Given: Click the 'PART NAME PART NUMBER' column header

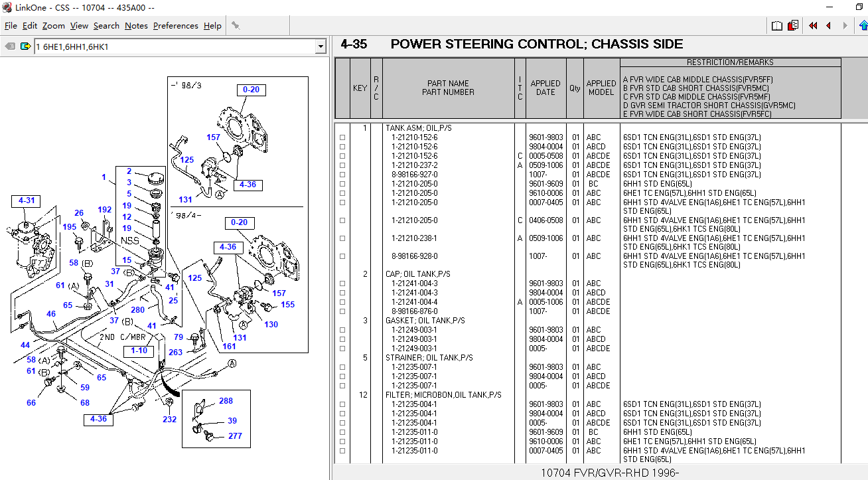Looking at the screenshot, I should pyautogui.click(x=448, y=88).
